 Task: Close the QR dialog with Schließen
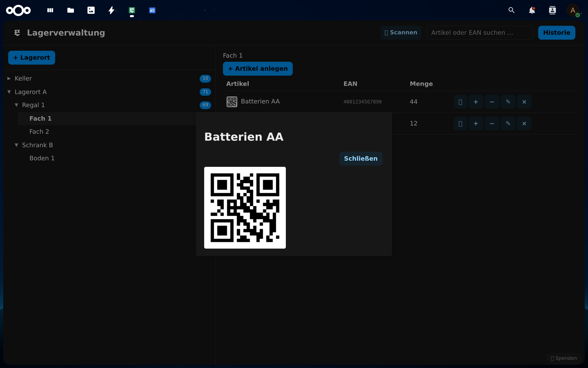coord(361,159)
